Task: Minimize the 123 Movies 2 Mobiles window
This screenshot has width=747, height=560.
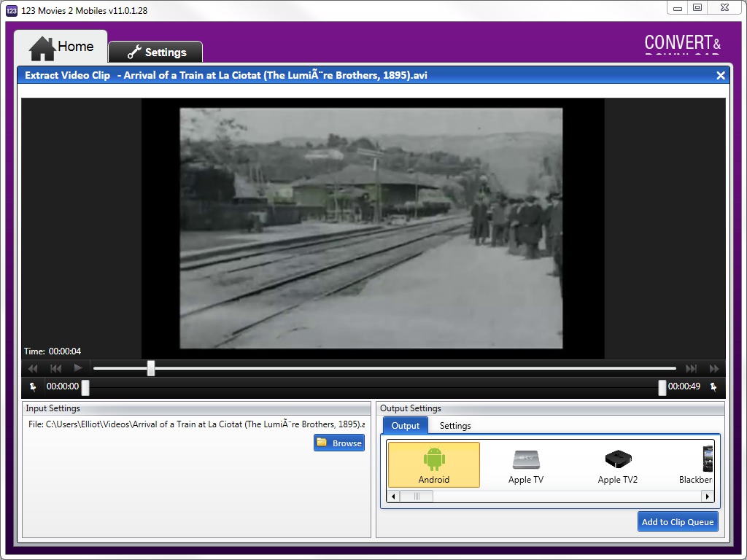Action: (677, 8)
